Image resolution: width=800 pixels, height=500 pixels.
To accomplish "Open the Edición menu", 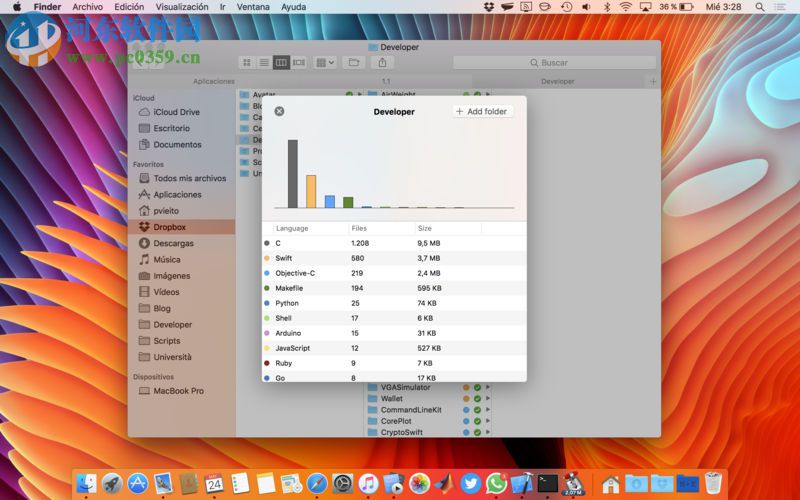I will tap(129, 7).
